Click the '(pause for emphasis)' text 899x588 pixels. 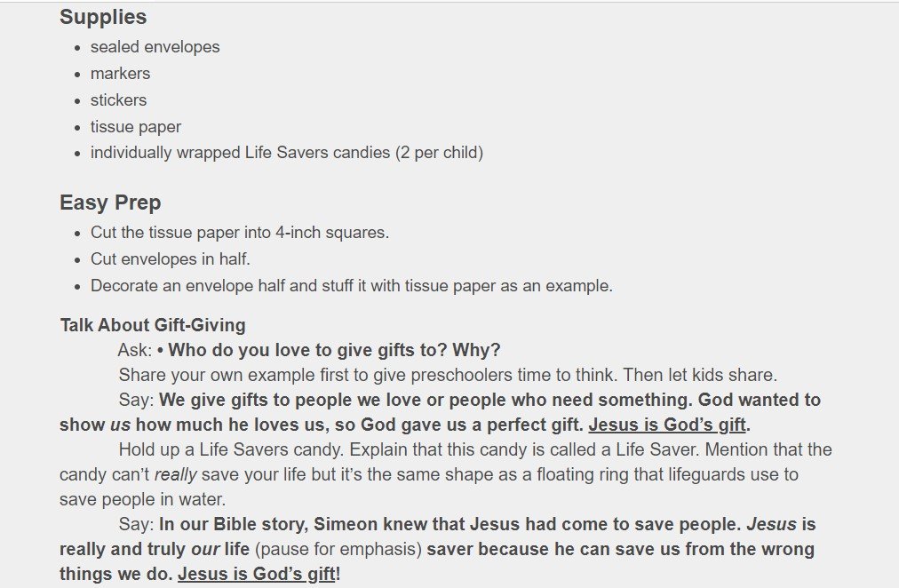[338, 549]
